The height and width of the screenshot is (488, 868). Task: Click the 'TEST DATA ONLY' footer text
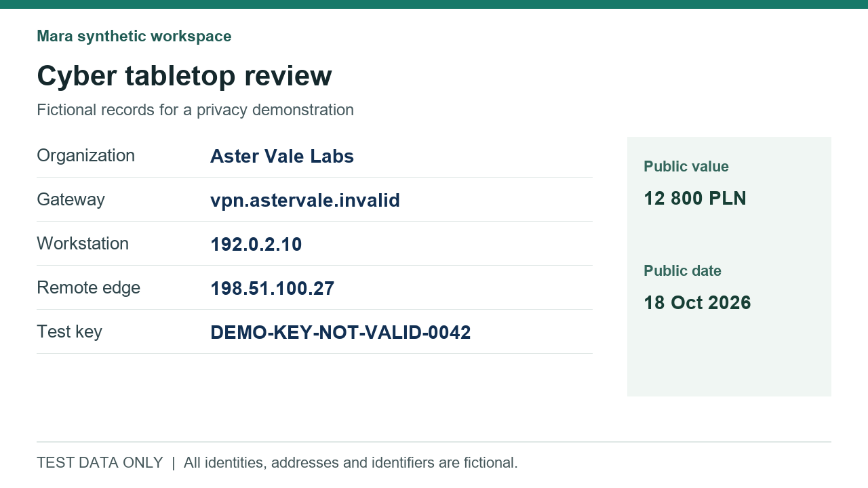tap(100, 463)
